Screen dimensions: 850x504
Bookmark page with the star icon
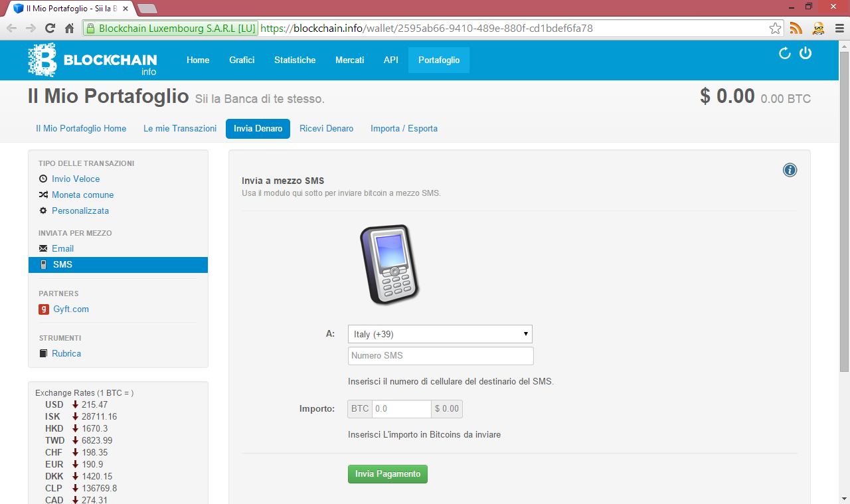click(775, 29)
